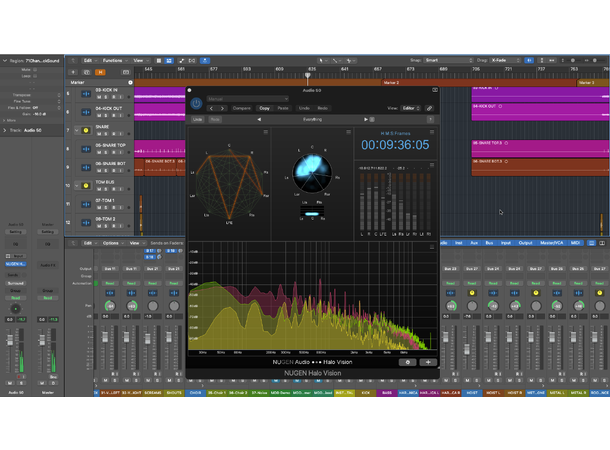Click the SCREAMS channel pan knob
The width and height of the screenshot is (610, 450).
(153, 306)
